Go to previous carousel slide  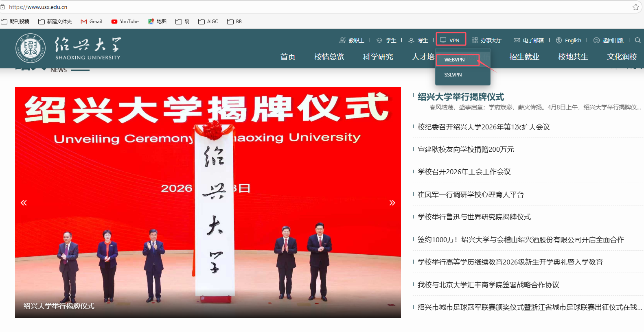click(24, 203)
